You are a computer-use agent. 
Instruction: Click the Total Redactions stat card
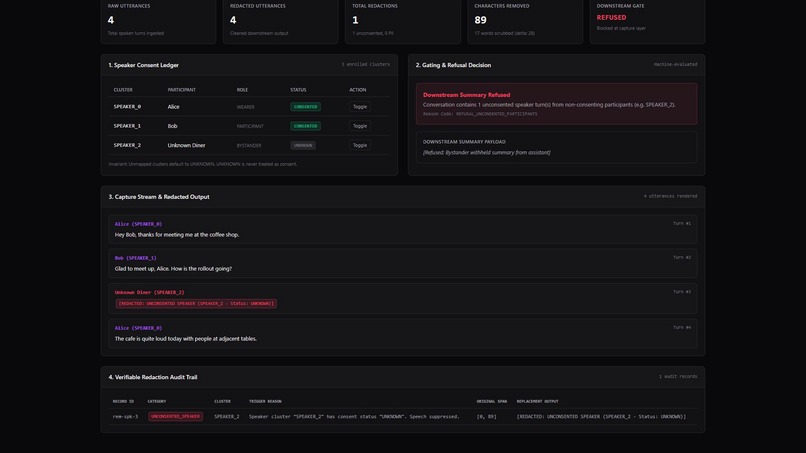tap(403, 21)
